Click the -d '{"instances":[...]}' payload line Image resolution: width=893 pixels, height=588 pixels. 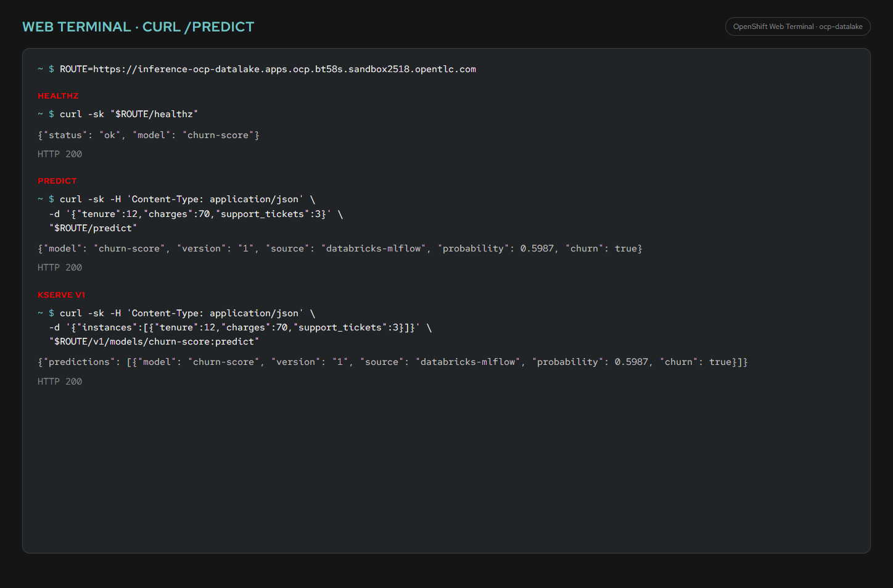pyautogui.click(x=241, y=327)
